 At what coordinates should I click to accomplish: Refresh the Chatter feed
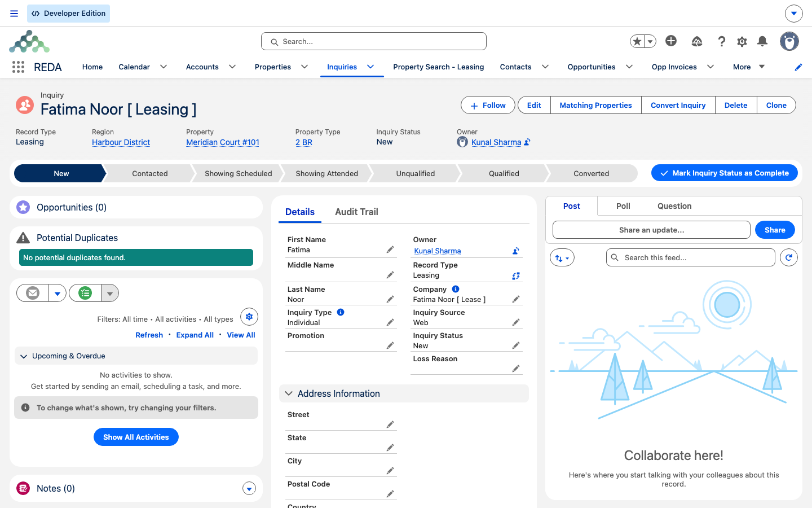coord(789,257)
